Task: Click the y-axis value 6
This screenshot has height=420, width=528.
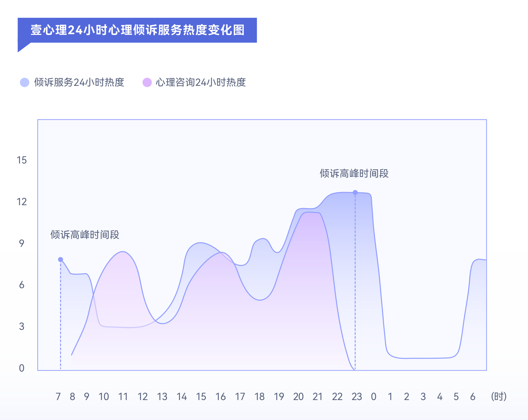Action: click(x=22, y=285)
